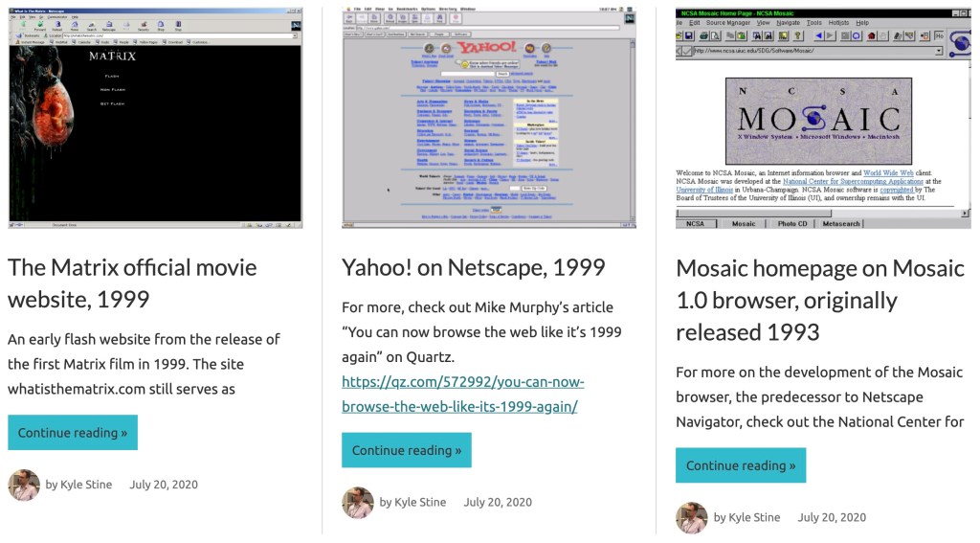Open the Matrix website screenshot thumbnail
The height and width of the screenshot is (543, 980).
coord(155,118)
